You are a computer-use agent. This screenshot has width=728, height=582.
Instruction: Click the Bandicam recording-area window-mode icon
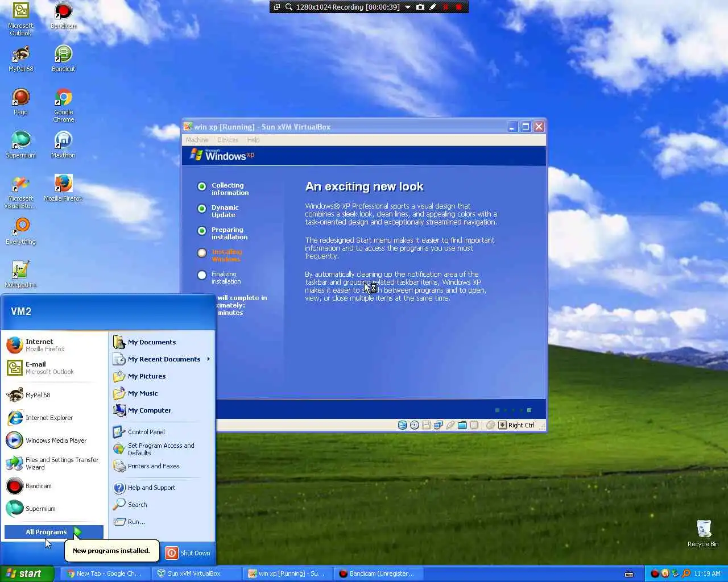coord(277,7)
